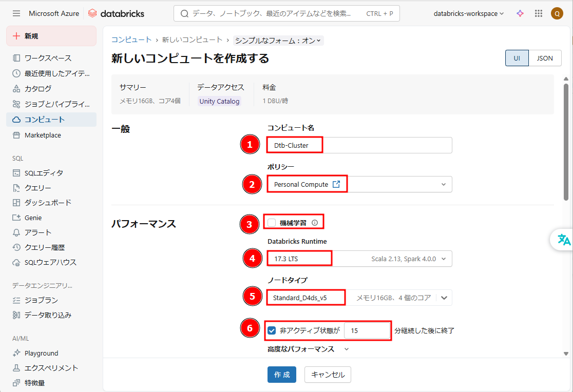573x392 pixels.
Task: Enable the 機械学習 checkbox
Action: pos(272,223)
